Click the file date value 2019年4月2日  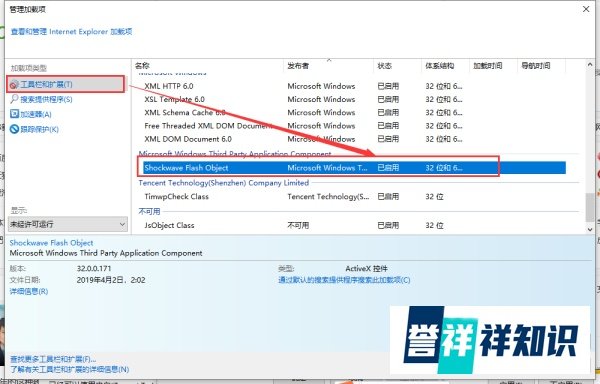pyautogui.click(x=111, y=280)
